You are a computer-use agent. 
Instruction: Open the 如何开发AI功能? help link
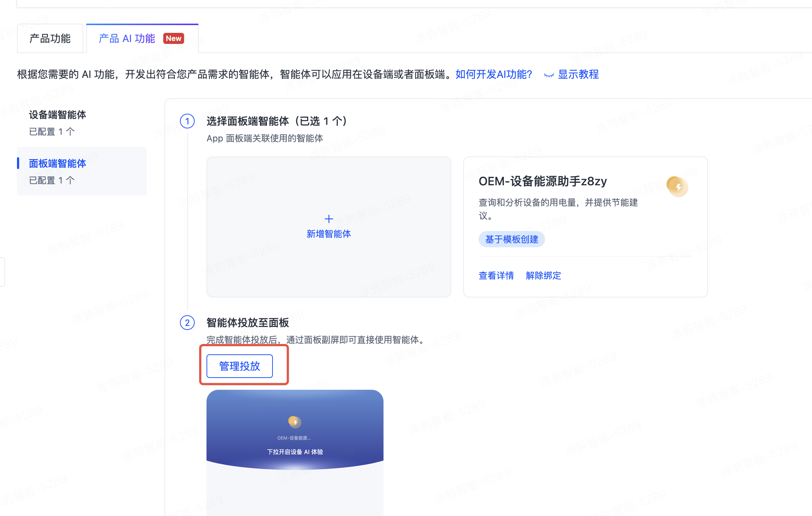[493, 74]
